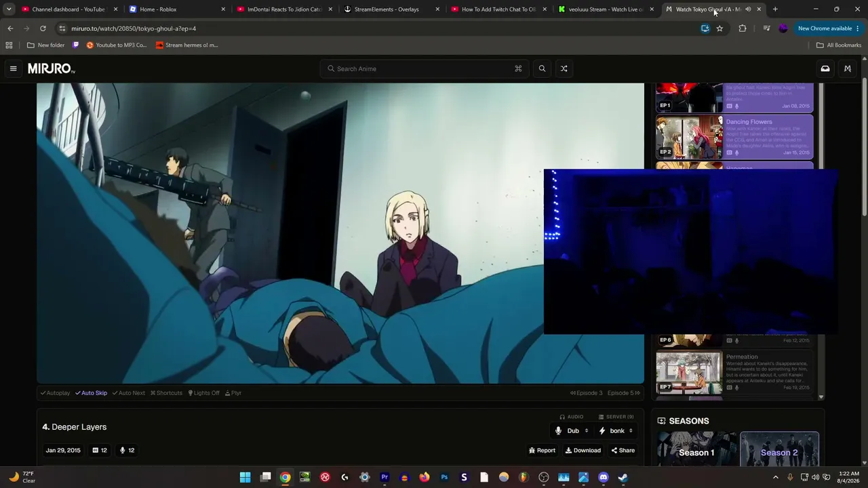The image size is (868, 488).
Task: Click the browser address bar URL
Action: click(134, 28)
